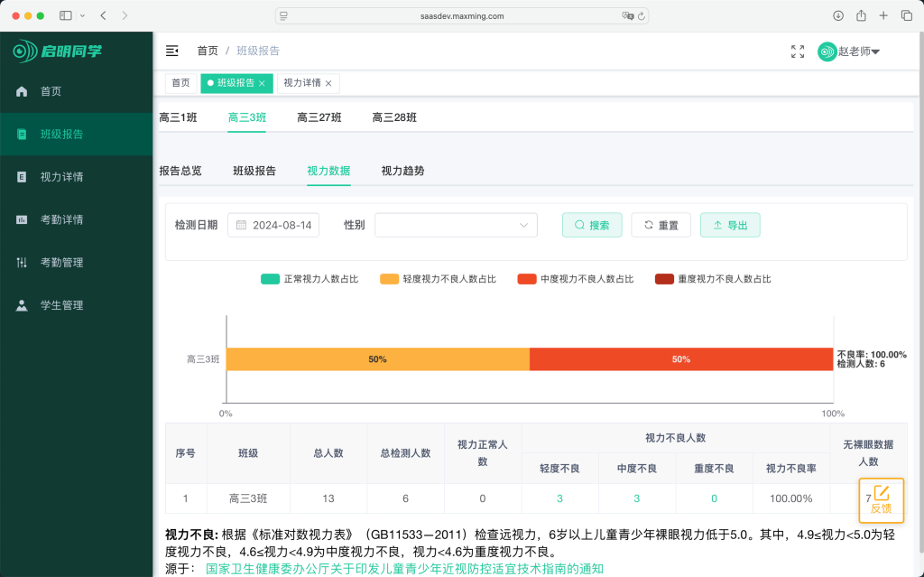Click the 反馈 feedback floating button
Viewport: 924px width, 577px height.
[x=881, y=500]
